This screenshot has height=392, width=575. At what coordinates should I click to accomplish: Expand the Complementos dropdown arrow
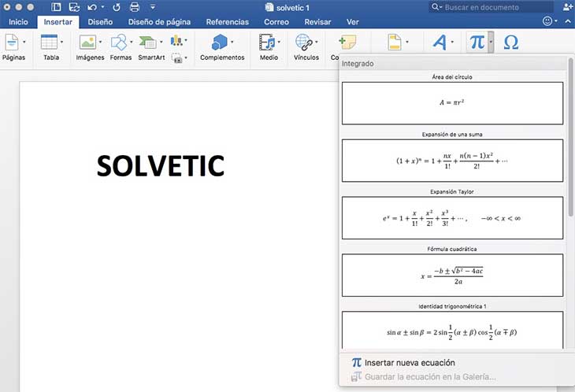point(232,43)
